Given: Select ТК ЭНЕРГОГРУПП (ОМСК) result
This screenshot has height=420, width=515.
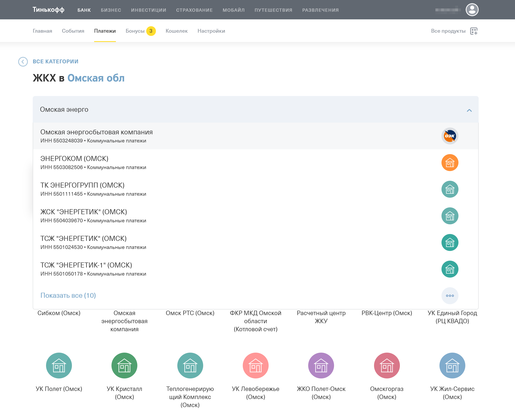Looking at the screenshot, I should click(255, 189).
